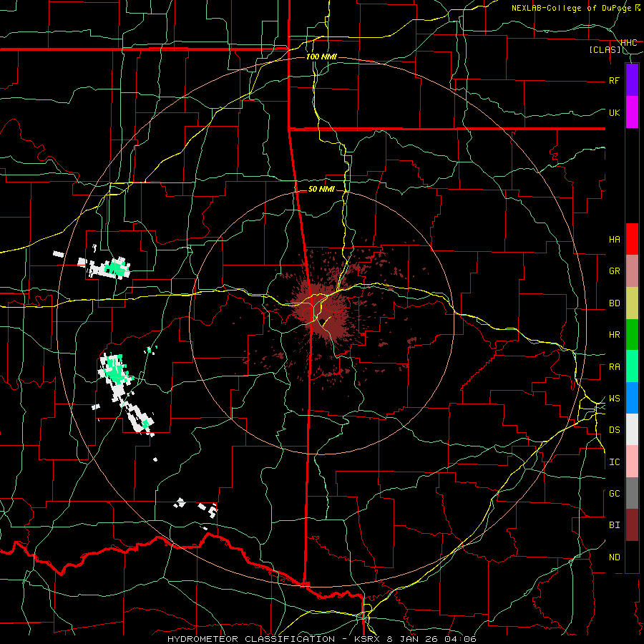644x644 pixels.
Task: Click the UK legend label
Action: [614, 112]
